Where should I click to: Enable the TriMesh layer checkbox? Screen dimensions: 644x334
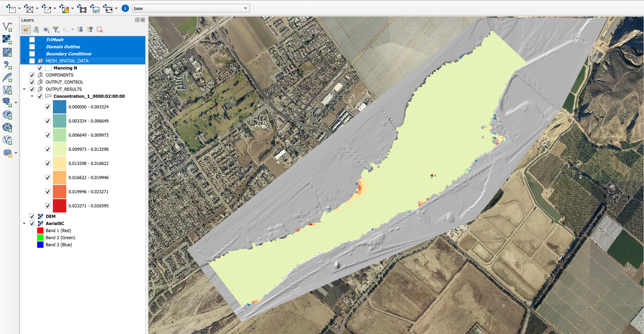pos(32,40)
